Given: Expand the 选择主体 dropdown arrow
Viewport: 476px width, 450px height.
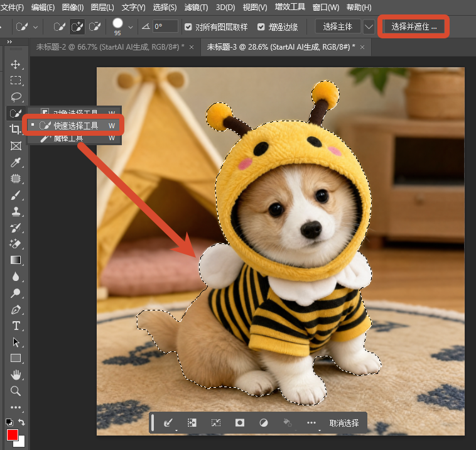Looking at the screenshot, I should pyautogui.click(x=369, y=27).
